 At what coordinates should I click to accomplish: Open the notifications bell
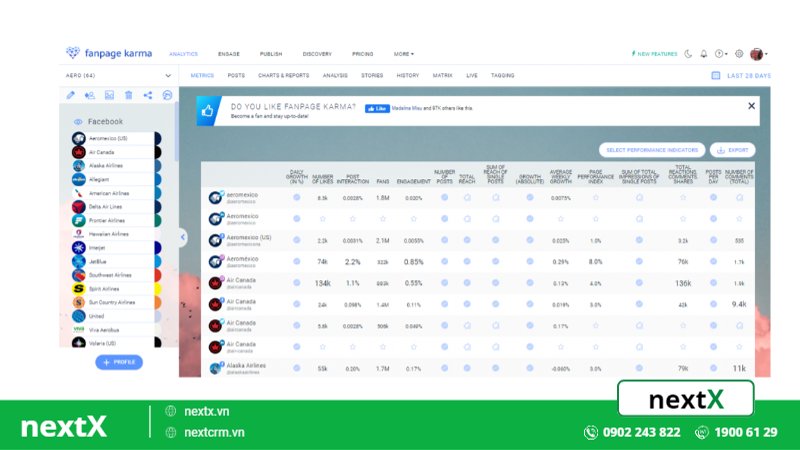pyautogui.click(x=704, y=54)
